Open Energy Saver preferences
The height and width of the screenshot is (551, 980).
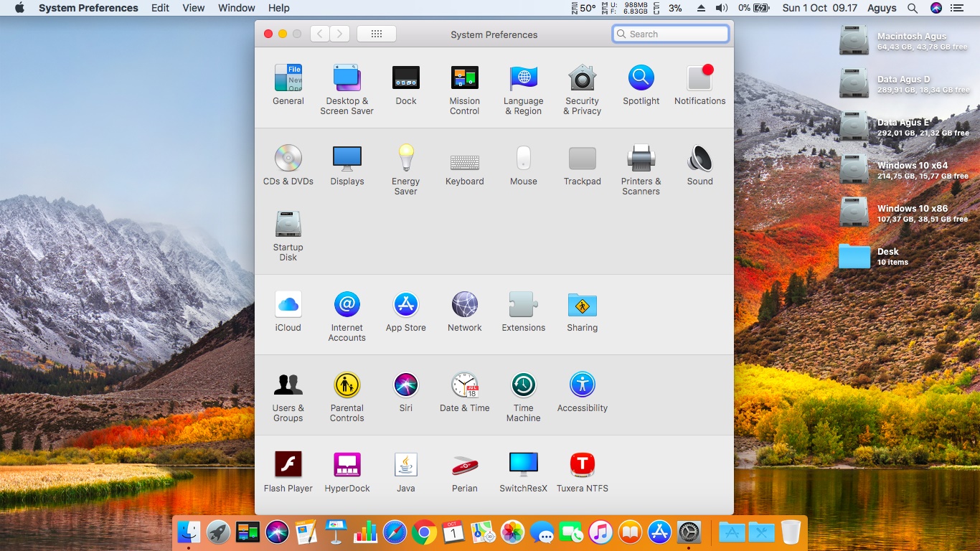coord(406,170)
